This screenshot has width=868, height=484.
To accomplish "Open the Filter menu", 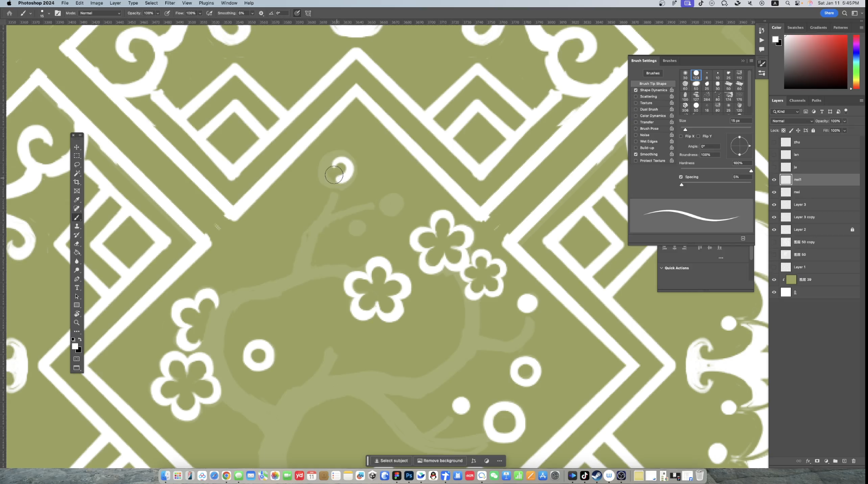I will 170,3.
